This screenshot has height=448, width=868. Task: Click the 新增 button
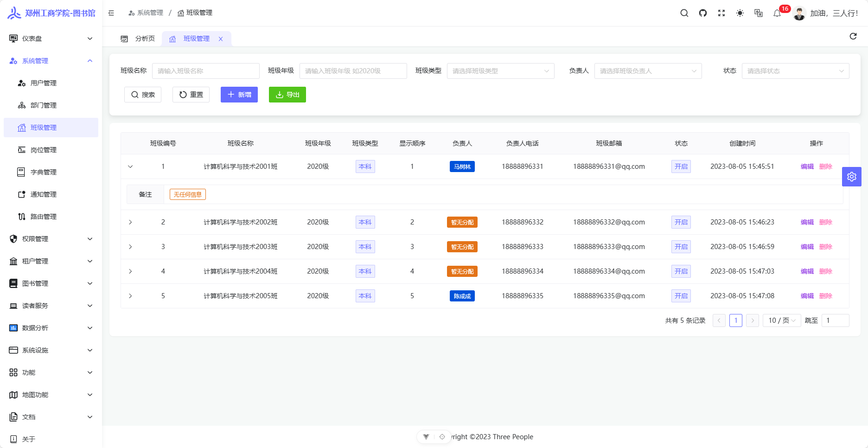[x=239, y=95]
